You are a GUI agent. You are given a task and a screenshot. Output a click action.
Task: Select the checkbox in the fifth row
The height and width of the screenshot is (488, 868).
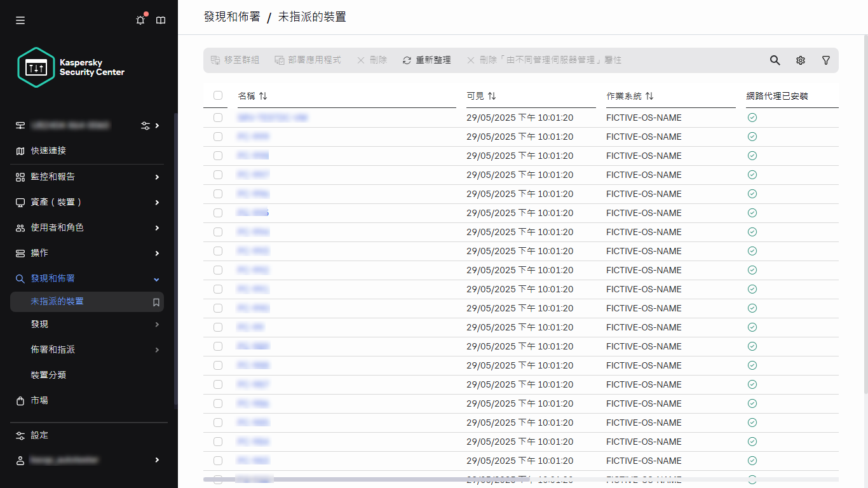tap(218, 194)
